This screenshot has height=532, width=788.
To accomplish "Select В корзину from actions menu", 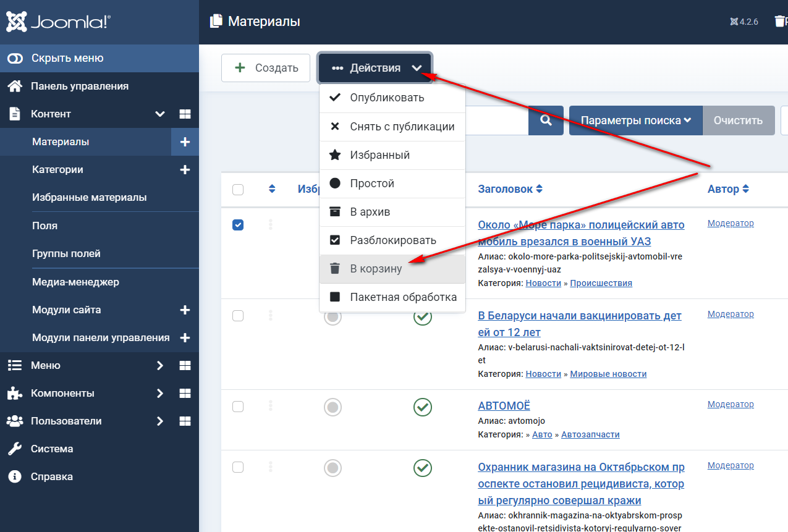I will point(376,269).
